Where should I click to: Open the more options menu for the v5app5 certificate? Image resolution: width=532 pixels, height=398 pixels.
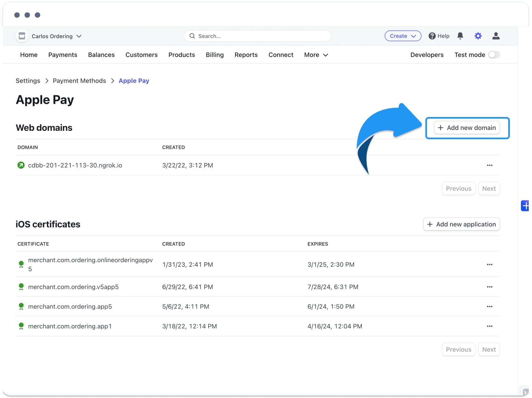point(490,287)
